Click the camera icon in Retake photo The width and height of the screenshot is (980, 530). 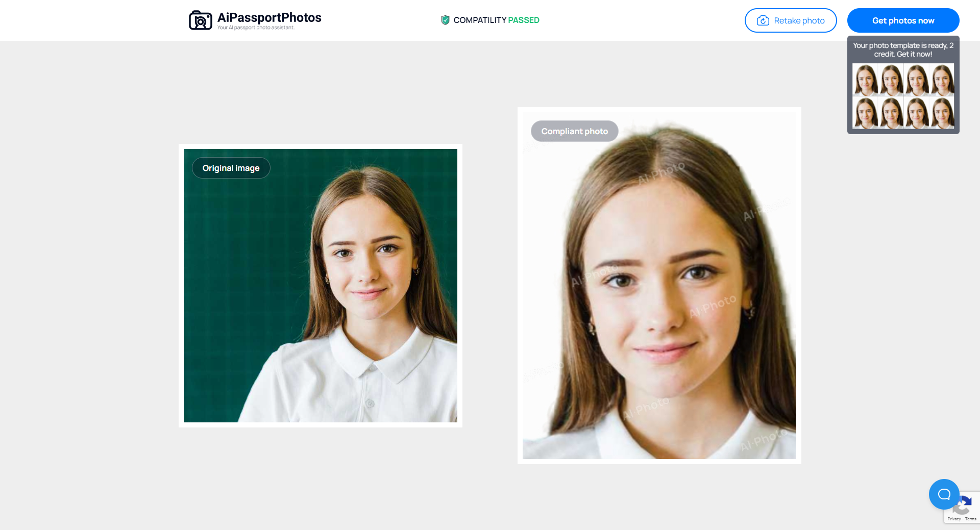pyautogui.click(x=763, y=20)
